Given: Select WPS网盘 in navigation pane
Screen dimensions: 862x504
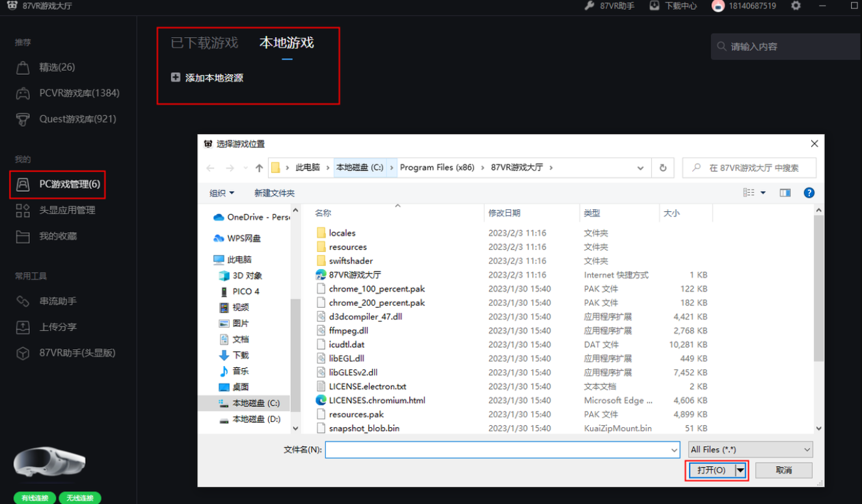Looking at the screenshot, I should coord(237,239).
